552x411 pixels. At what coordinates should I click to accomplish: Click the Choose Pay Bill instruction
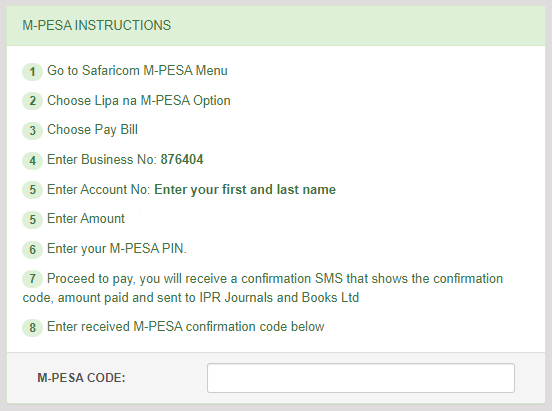tap(92, 130)
